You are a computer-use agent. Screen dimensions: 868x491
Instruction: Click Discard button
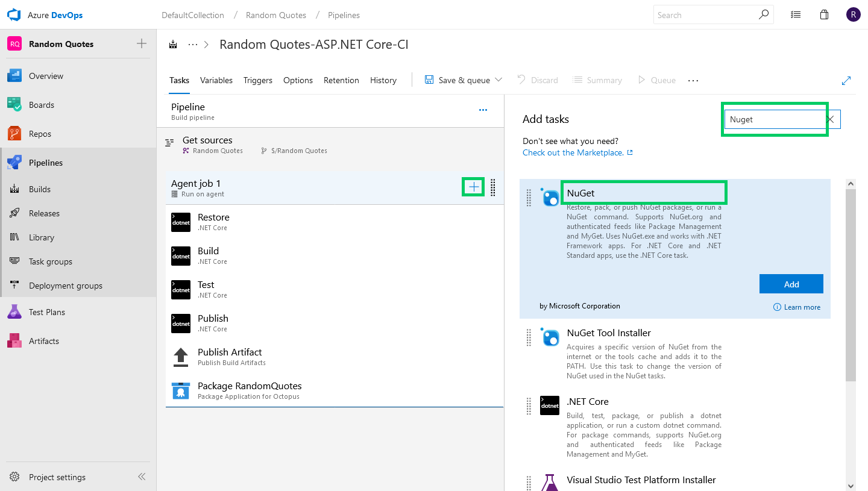point(538,80)
